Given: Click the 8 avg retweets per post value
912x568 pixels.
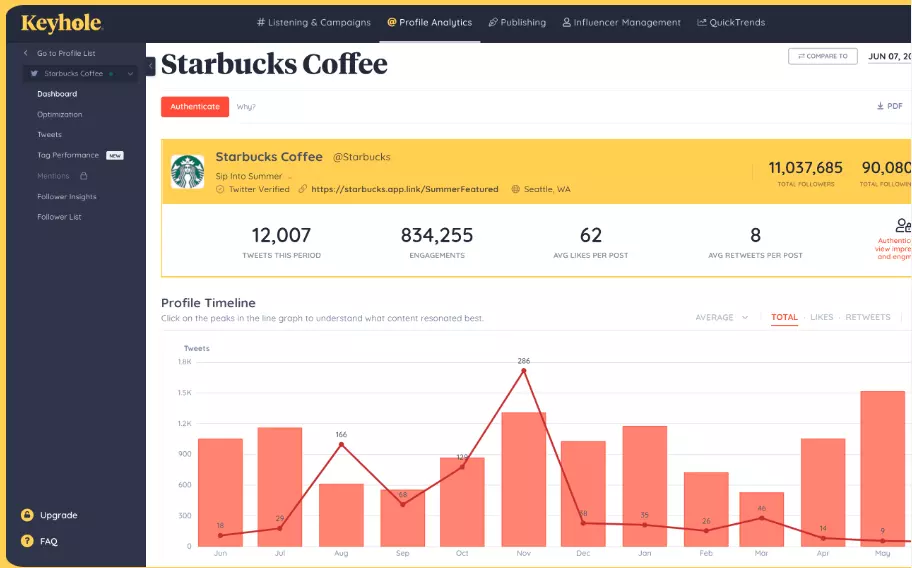Looking at the screenshot, I should (x=756, y=235).
